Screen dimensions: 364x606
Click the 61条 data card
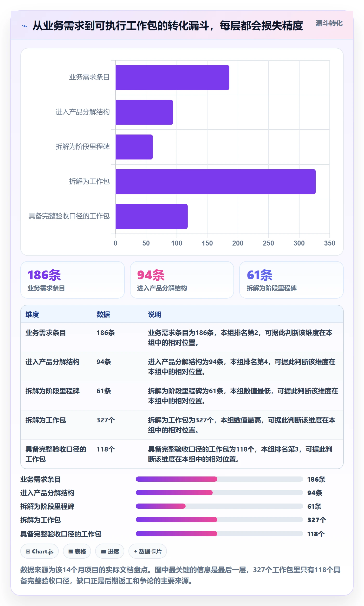291,280
